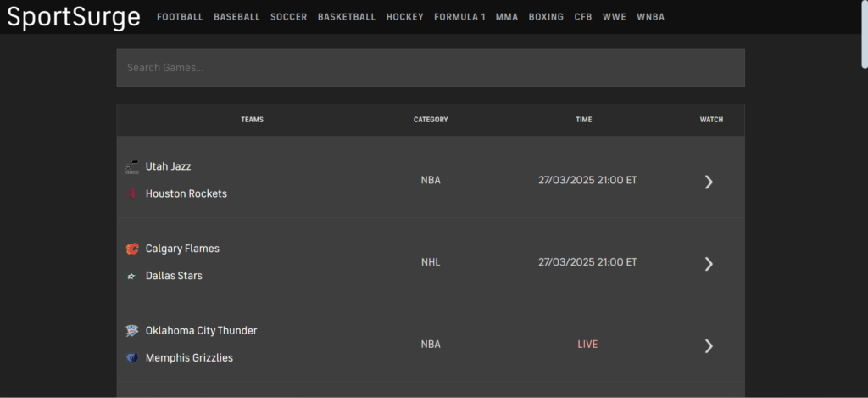
Task: Click the Jazz vs Rockets game time
Action: (587, 180)
